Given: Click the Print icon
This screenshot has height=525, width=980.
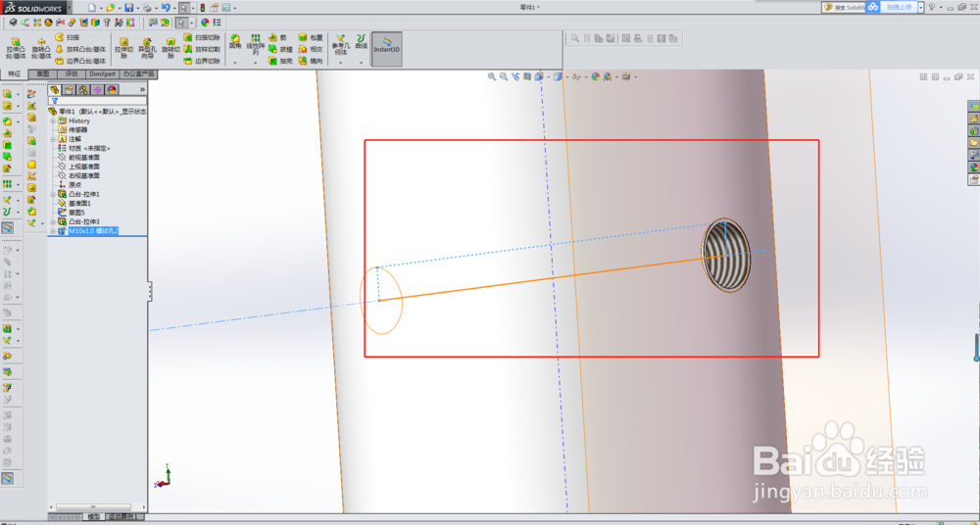Looking at the screenshot, I should [146, 8].
